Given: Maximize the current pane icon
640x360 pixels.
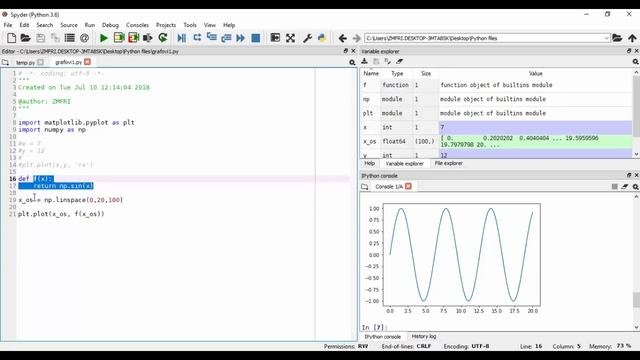Looking at the screenshot, I should pos(276,38).
